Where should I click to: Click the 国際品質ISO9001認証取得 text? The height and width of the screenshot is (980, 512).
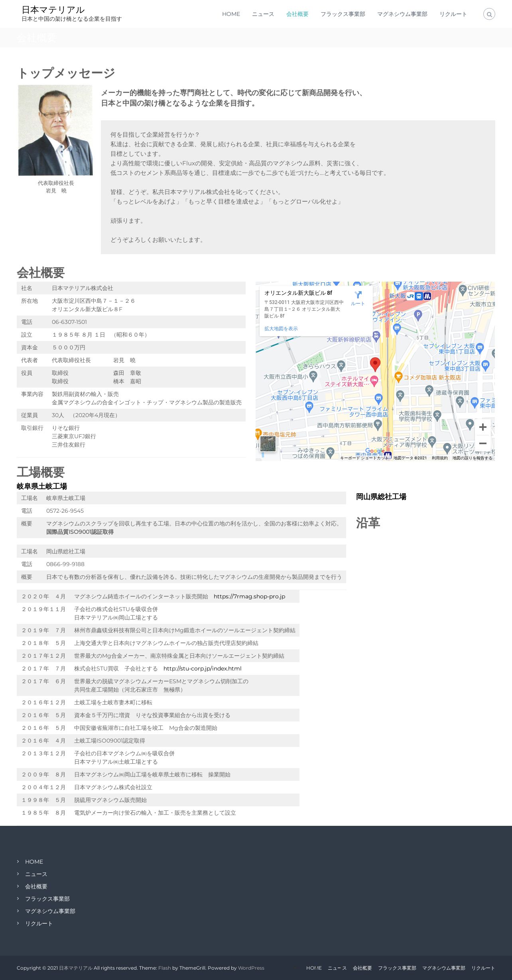click(80, 532)
